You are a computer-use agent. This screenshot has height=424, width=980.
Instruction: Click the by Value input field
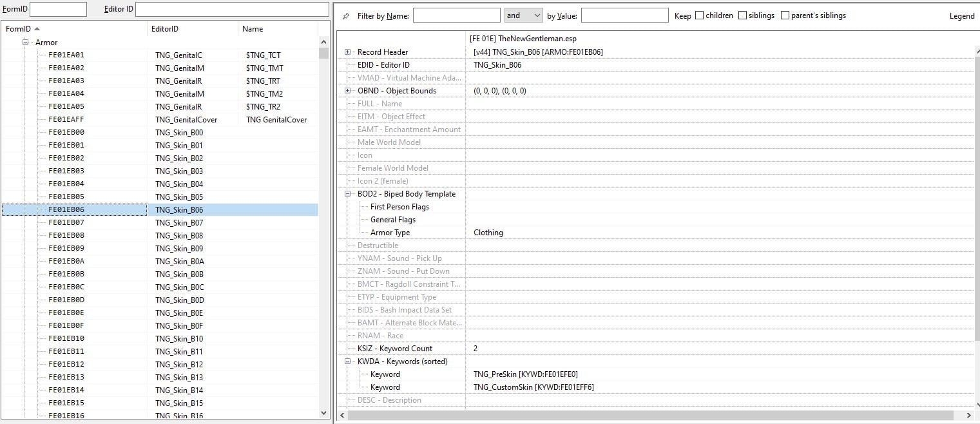click(x=624, y=15)
